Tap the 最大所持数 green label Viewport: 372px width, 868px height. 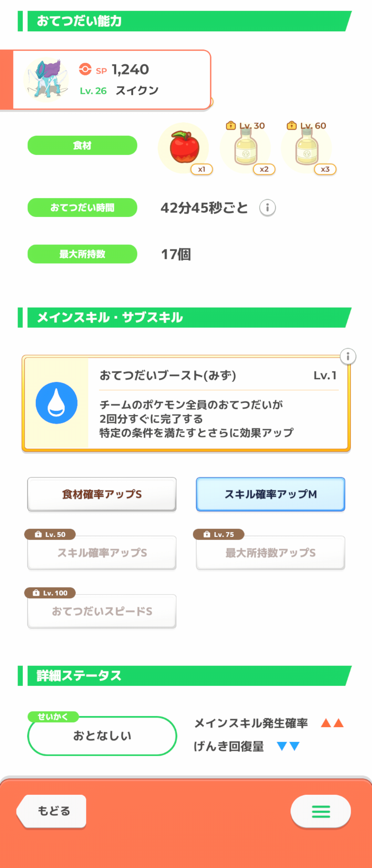click(82, 254)
